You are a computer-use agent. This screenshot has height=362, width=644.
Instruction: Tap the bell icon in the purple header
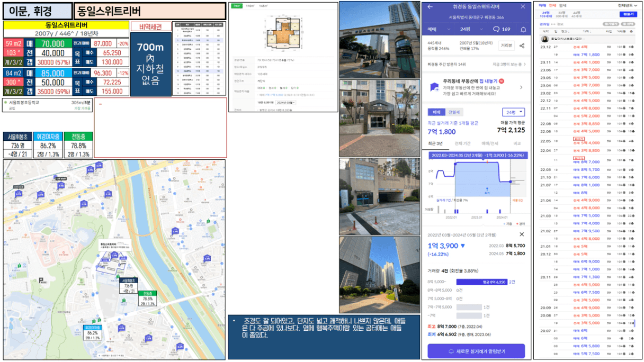[x=523, y=29]
